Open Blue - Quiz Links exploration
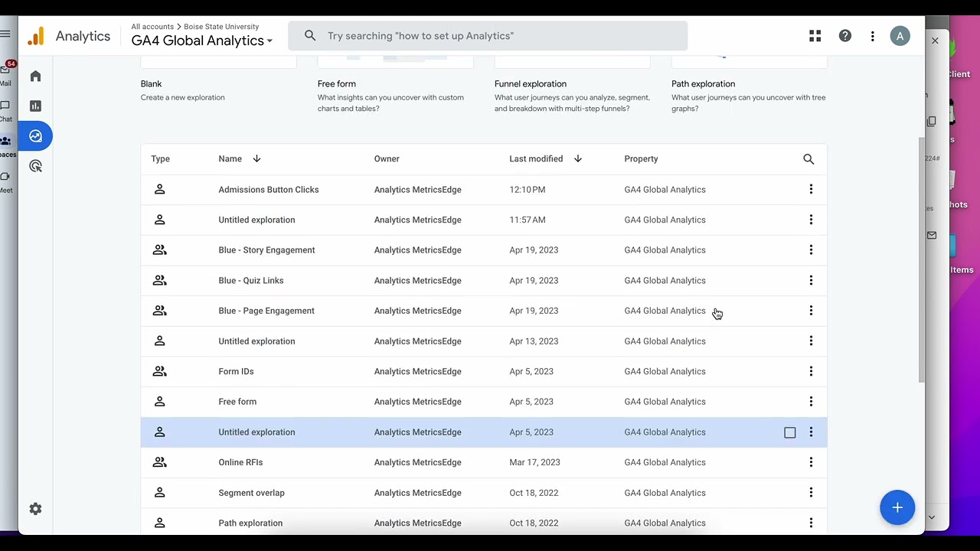 (251, 281)
